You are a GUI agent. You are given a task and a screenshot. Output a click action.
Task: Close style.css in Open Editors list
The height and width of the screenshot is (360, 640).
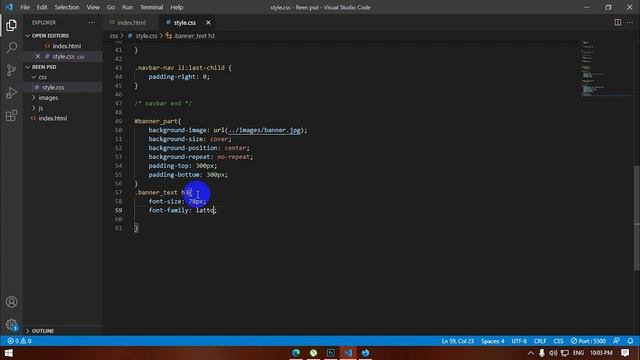[38, 56]
